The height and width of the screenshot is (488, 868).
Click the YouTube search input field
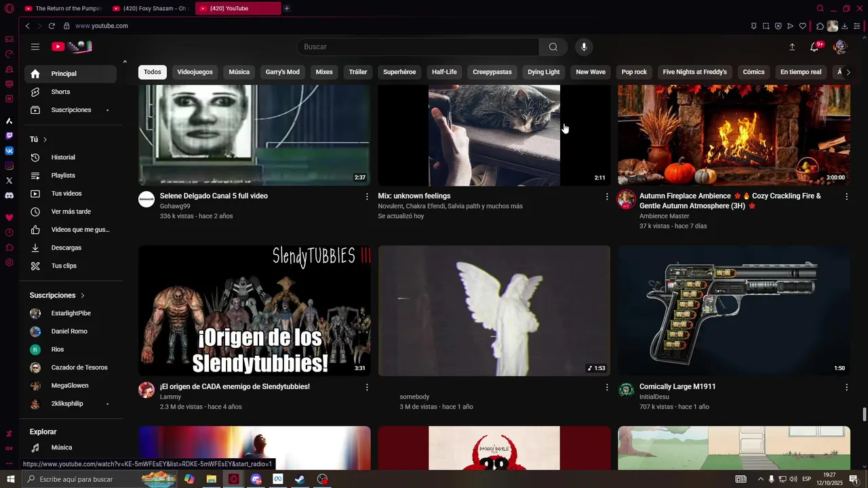pyautogui.click(x=418, y=47)
